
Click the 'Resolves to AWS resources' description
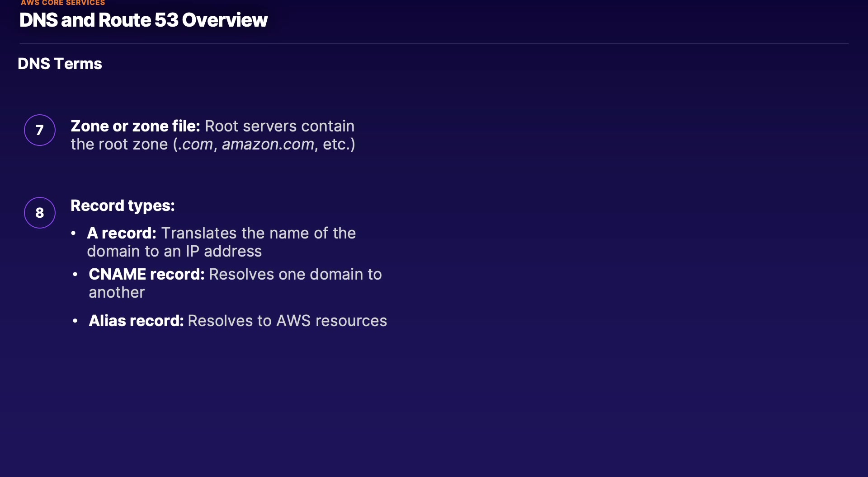287,321
